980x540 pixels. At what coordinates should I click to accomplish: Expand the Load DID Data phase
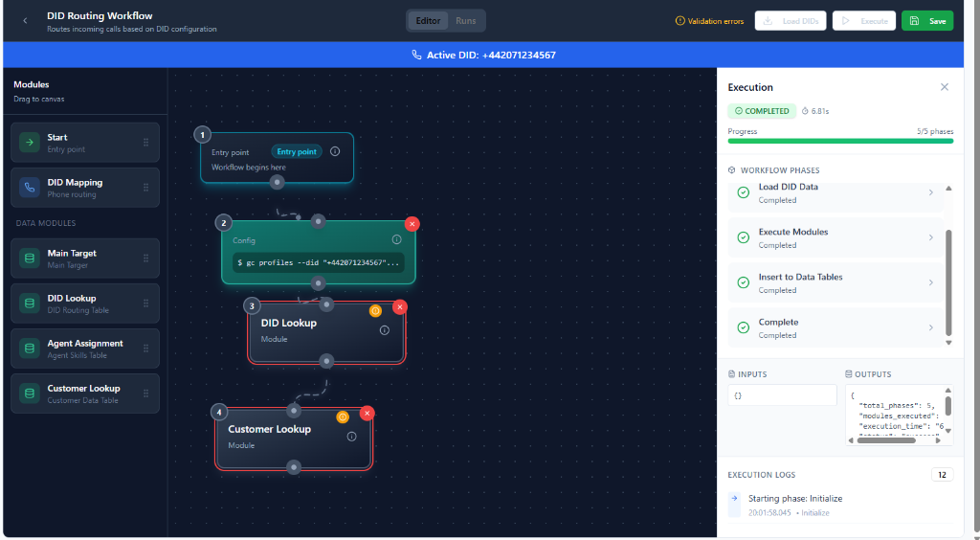930,192
